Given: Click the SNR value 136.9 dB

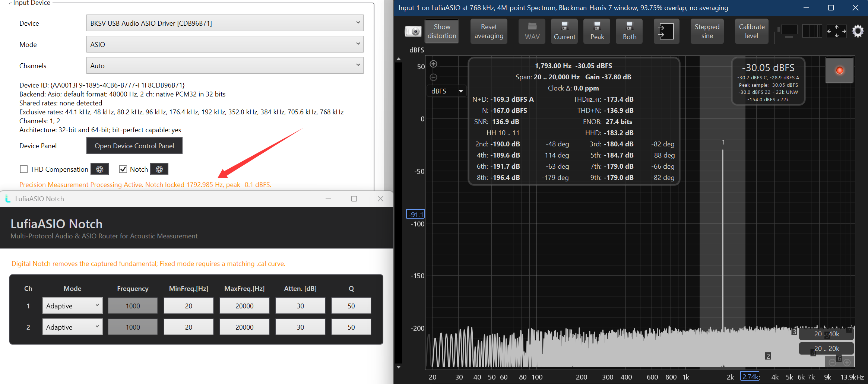Looking at the screenshot, I should (506, 122).
